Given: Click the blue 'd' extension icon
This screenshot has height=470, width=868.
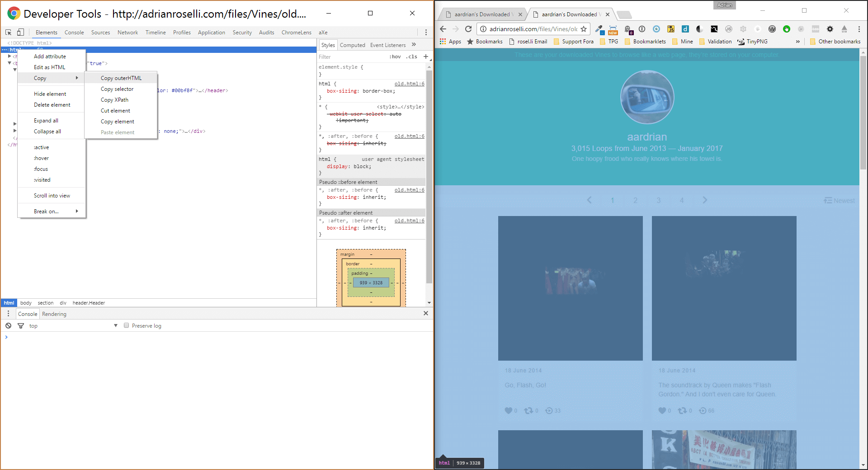Looking at the screenshot, I should point(685,29).
